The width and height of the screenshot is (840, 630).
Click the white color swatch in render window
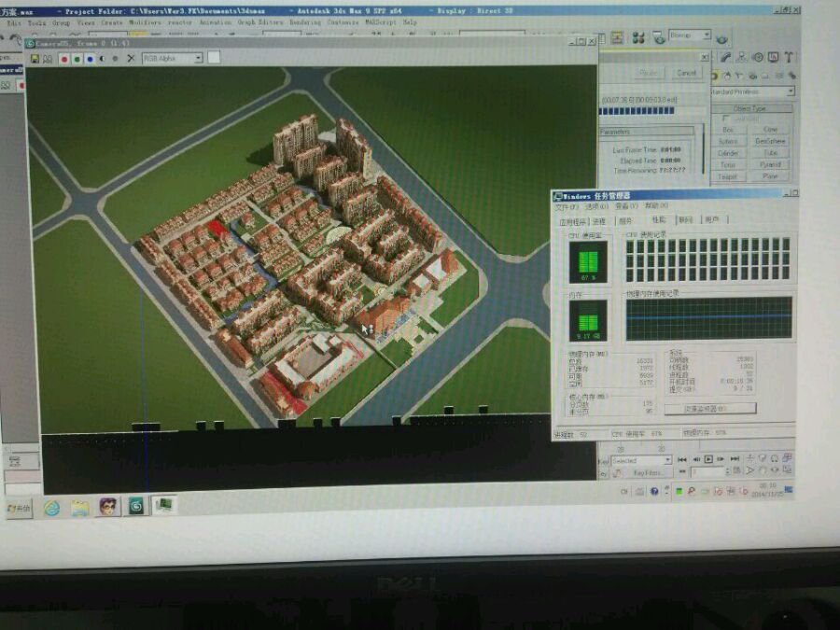[x=213, y=57]
